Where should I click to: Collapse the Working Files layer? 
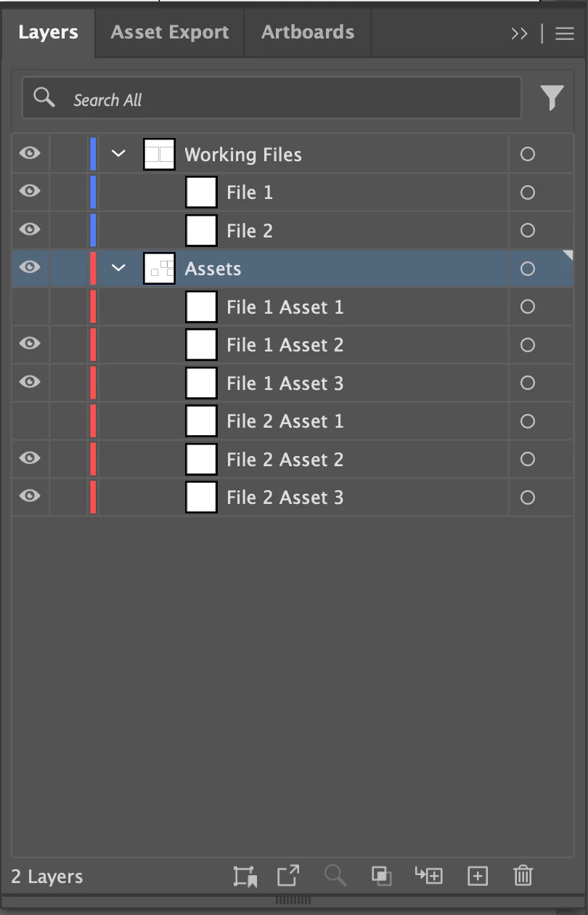point(119,153)
